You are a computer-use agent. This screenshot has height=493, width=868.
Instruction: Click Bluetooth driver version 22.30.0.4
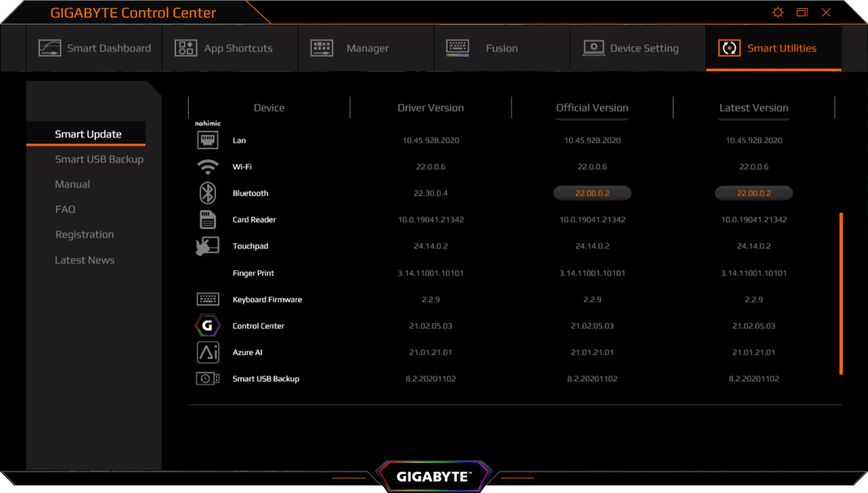[x=431, y=193]
